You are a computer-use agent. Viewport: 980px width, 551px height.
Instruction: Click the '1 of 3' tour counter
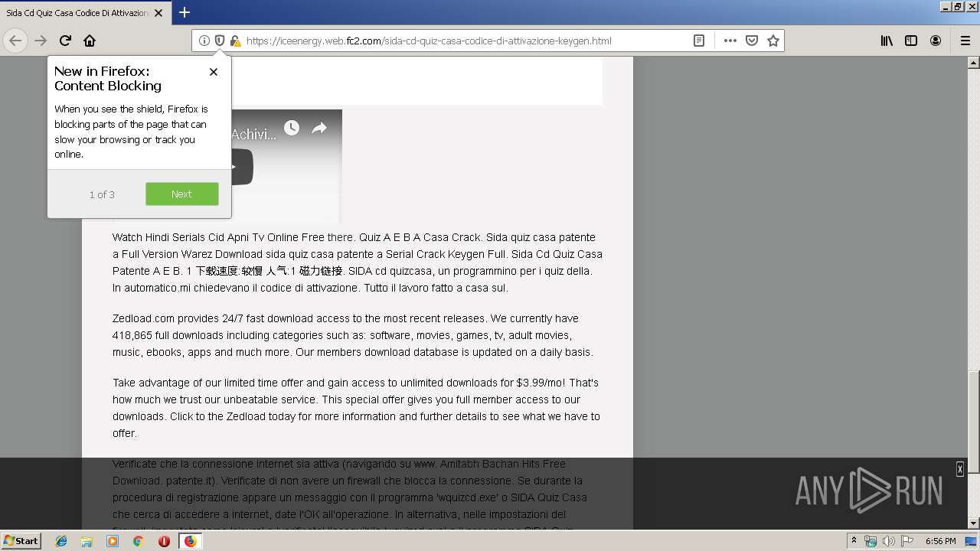pos(102,194)
